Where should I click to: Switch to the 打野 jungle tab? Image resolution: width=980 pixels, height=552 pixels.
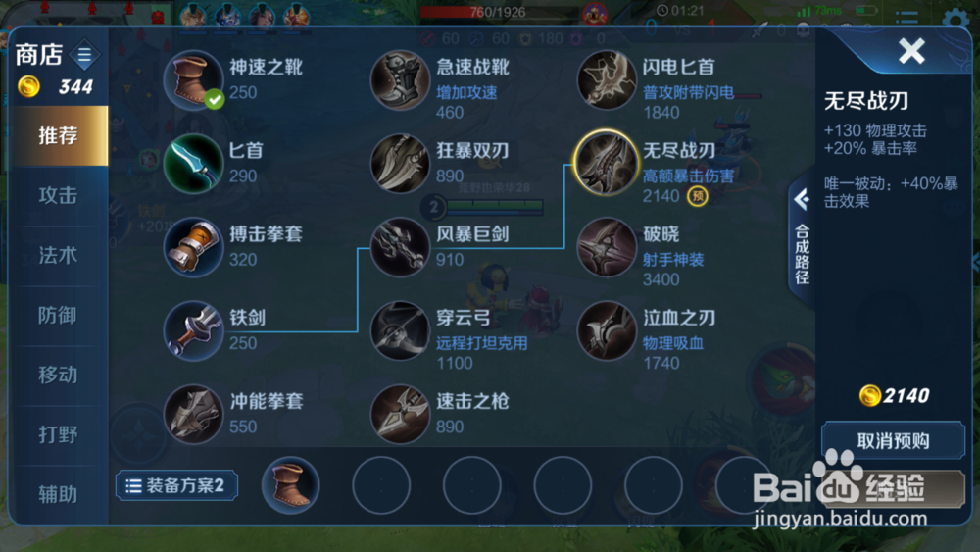58,434
